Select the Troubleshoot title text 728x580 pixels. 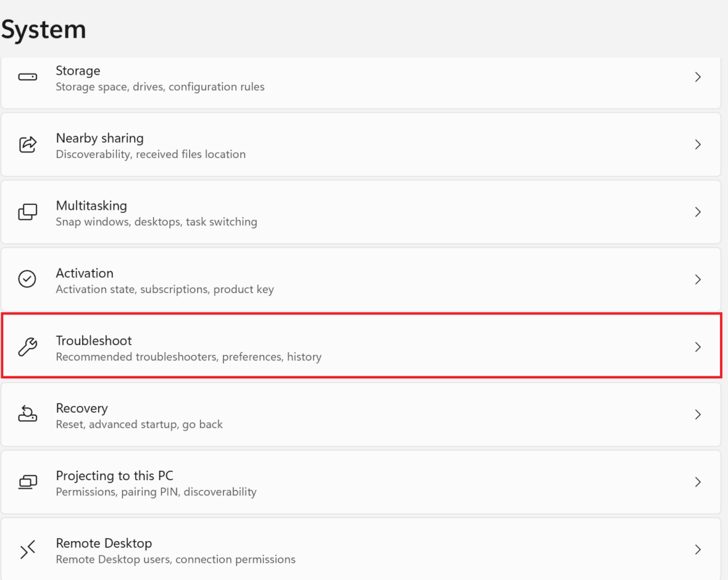pos(94,341)
